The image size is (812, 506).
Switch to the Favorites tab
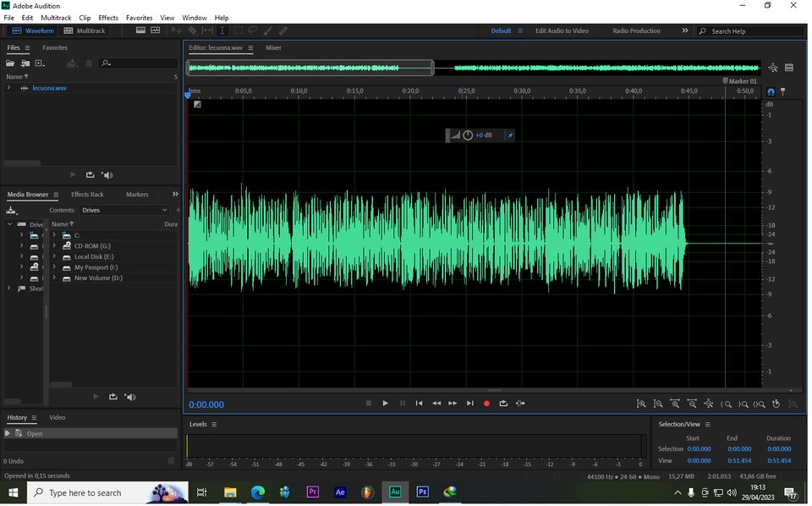coord(55,47)
